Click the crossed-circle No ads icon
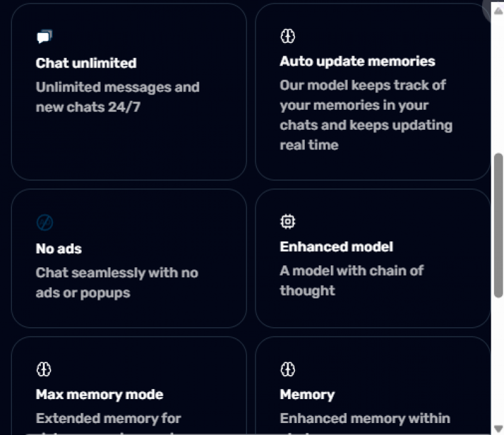504x435 pixels. point(44,222)
